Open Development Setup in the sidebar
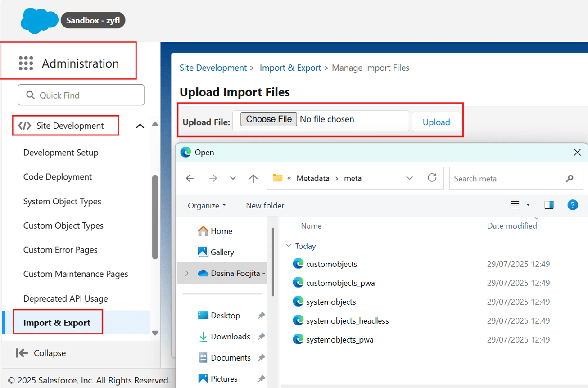Image resolution: width=588 pixels, height=388 pixels. click(x=61, y=153)
